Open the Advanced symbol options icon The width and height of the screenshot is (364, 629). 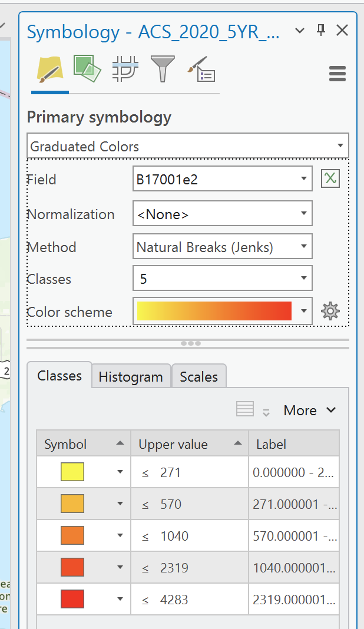click(201, 69)
